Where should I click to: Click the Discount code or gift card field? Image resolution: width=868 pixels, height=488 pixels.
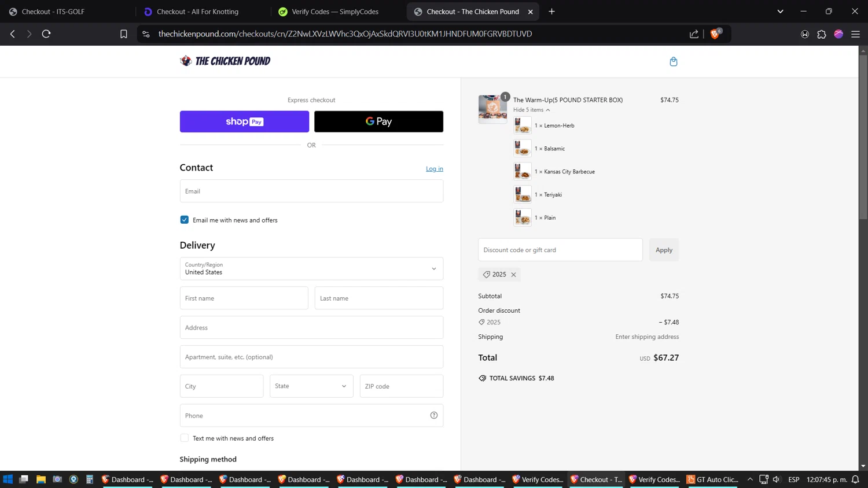pos(560,250)
